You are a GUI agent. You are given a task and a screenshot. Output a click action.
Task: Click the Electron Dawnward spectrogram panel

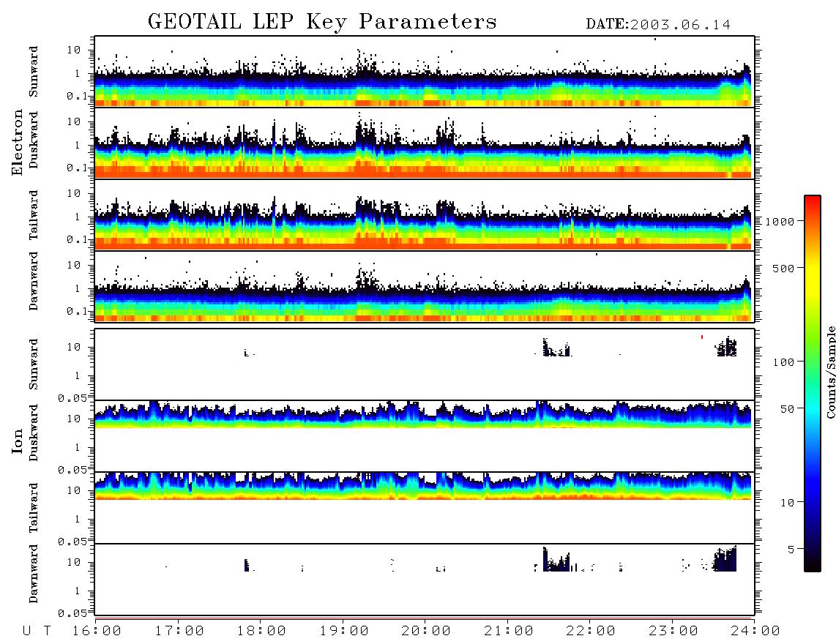tap(425, 286)
